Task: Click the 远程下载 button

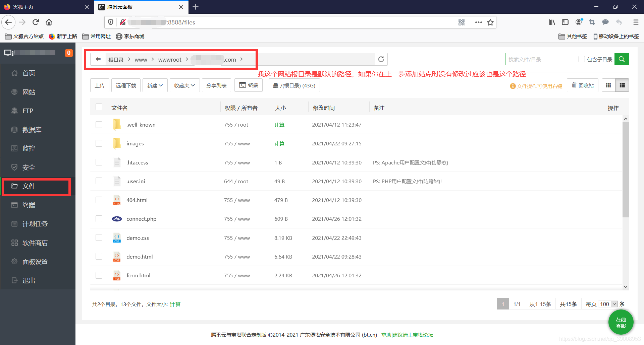Action: coord(126,85)
